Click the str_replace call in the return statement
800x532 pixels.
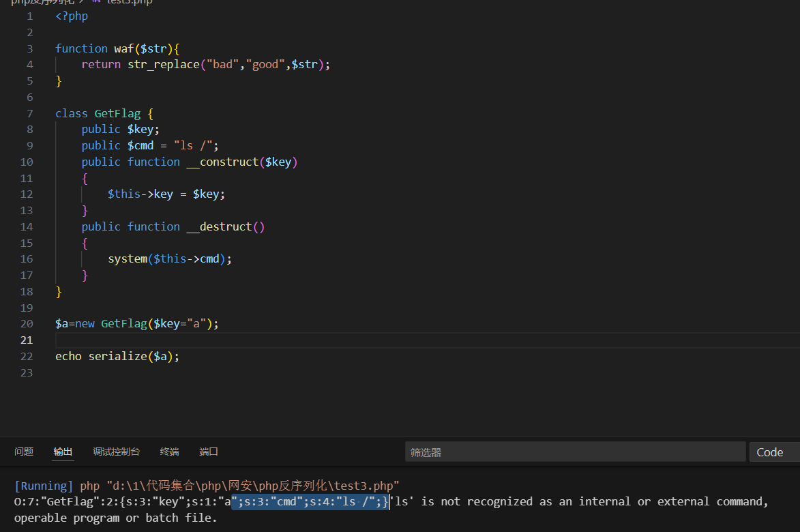(x=163, y=64)
